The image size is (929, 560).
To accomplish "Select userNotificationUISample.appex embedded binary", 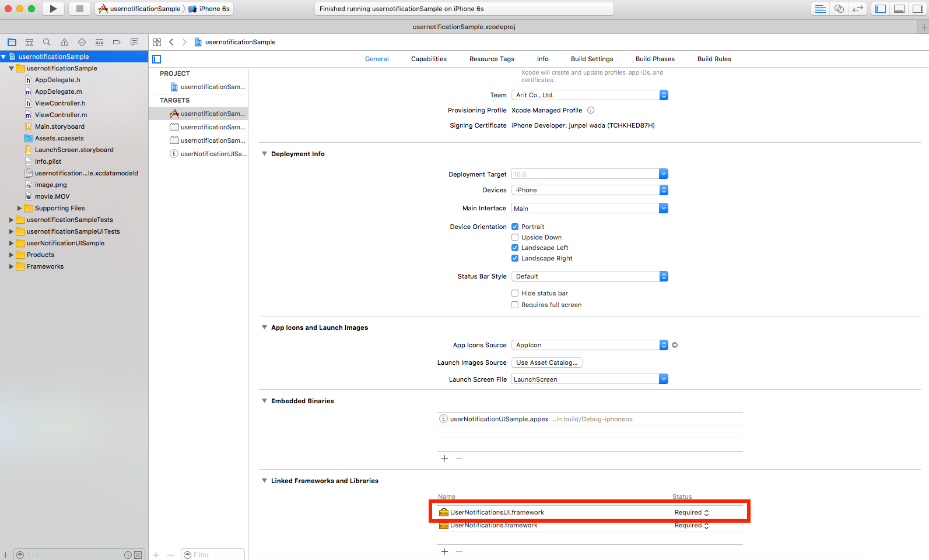I will pyautogui.click(x=590, y=419).
